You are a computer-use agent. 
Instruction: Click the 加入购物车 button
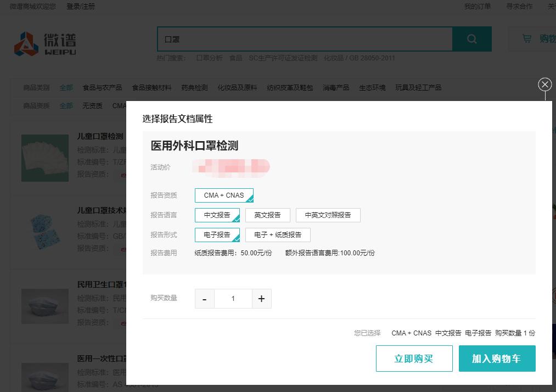click(x=497, y=359)
